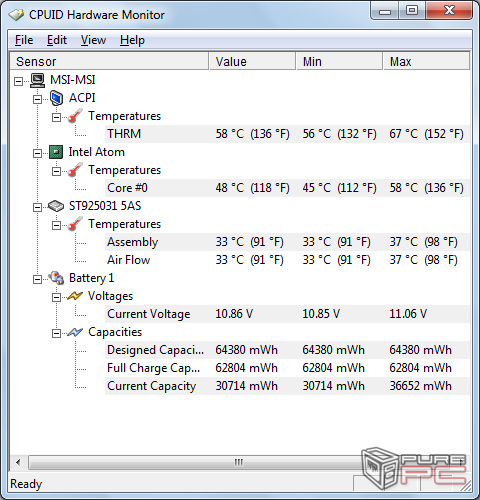Select the ST925031 5AS label
This screenshot has height=500, width=480.
(105, 206)
